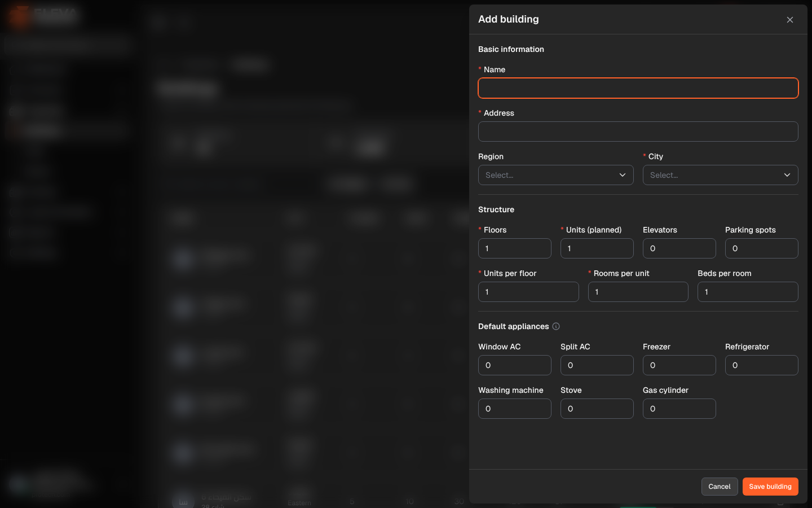Click the Rooms per unit field
This screenshot has width=812, height=508.
638,292
